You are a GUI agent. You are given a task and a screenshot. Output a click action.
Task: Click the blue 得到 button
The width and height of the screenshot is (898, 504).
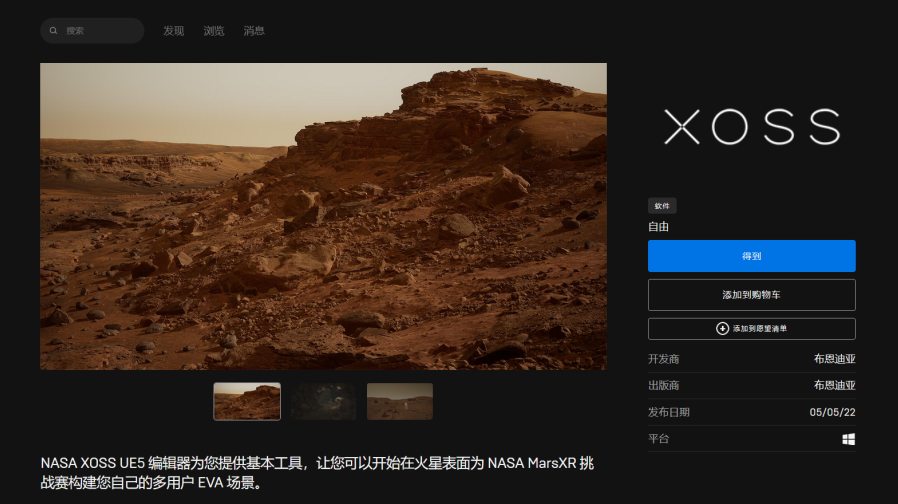click(x=751, y=256)
